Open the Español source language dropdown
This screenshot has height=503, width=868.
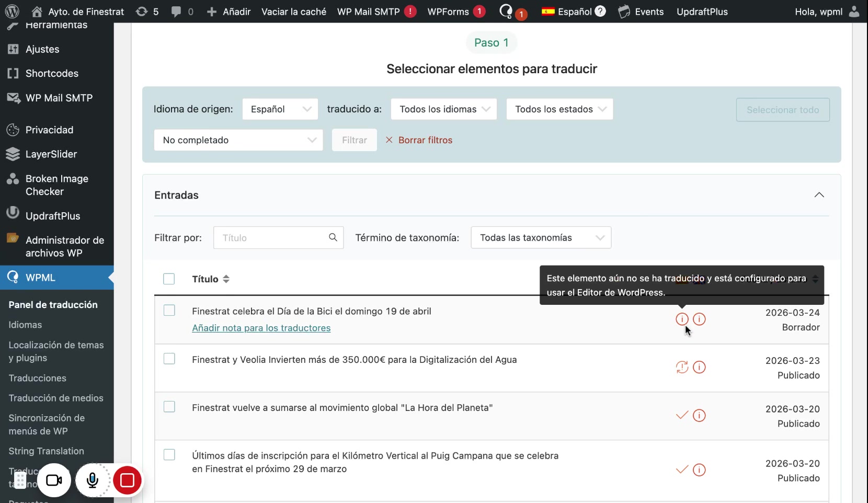point(280,109)
